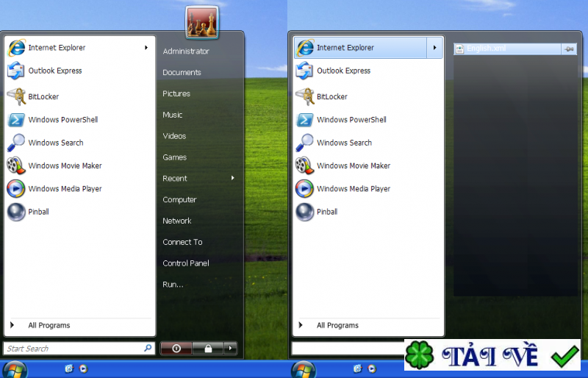
Task: Open Outlook Express from the left Start menu
Action: click(54, 71)
